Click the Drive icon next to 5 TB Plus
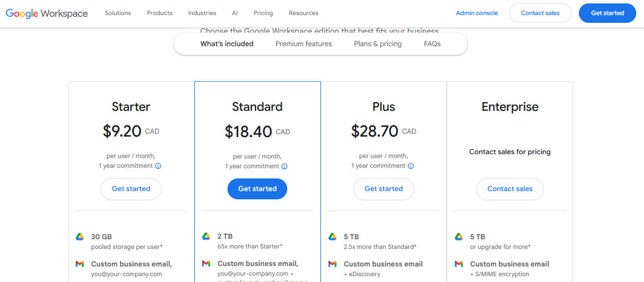The height and width of the screenshot is (282, 644). (332, 237)
